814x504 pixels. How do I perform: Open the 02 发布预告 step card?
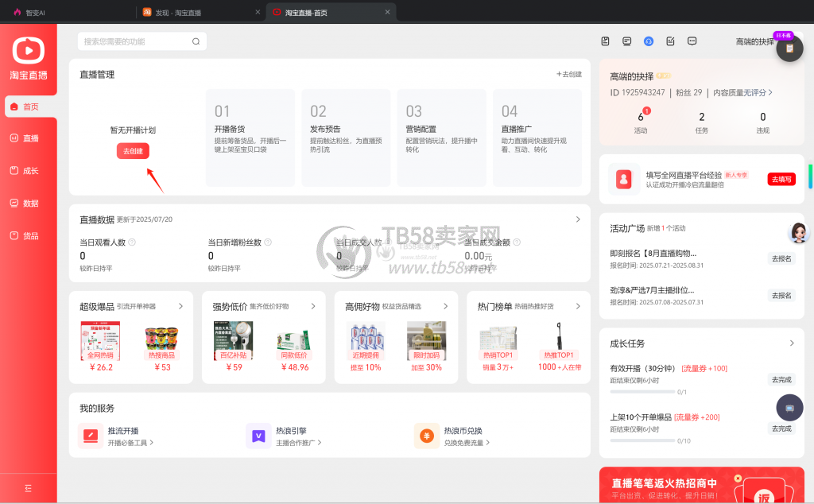346,138
